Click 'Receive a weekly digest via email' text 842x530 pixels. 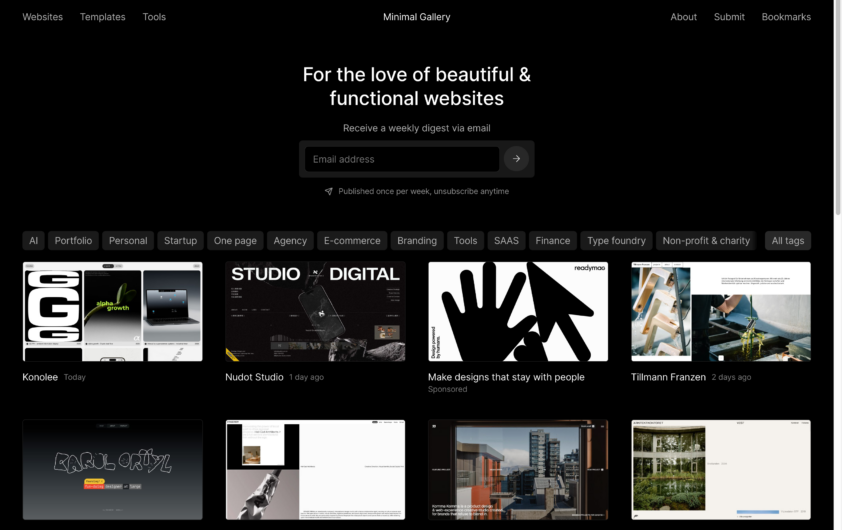tap(417, 128)
